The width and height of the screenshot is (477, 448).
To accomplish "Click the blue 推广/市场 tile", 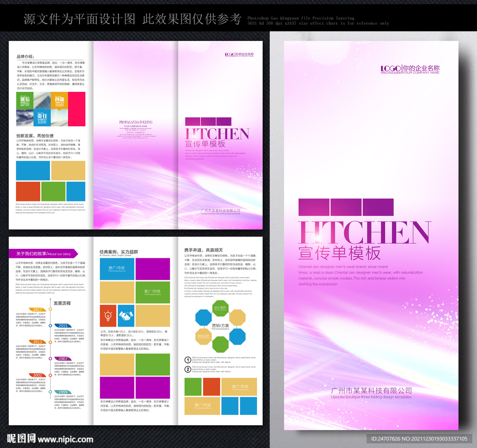I will click(x=117, y=269).
